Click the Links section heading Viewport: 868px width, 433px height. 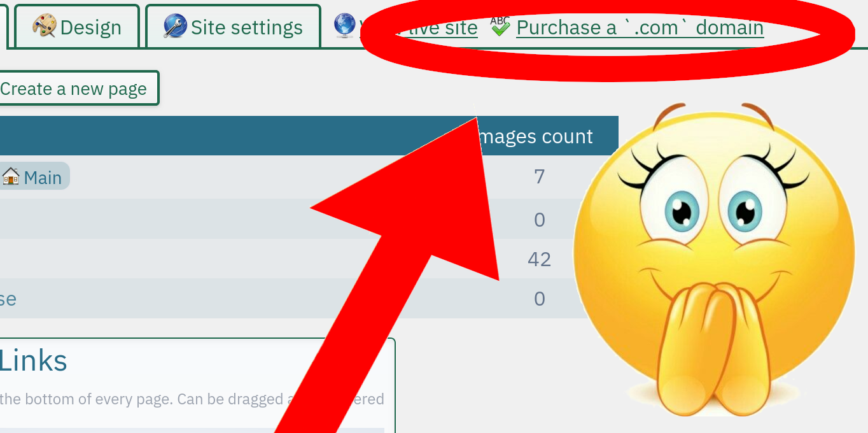(33, 361)
